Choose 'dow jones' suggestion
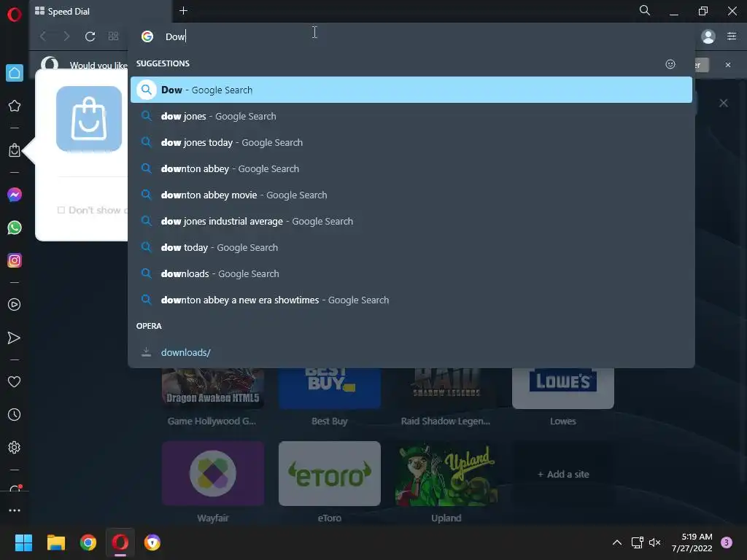The height and width of the screenshot is (560, 747). point(411,116)
